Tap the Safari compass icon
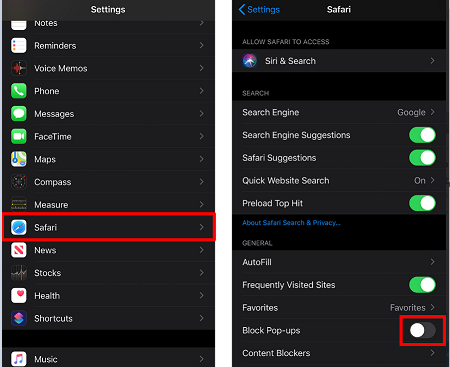Screen dimensions: 450x367 coord(19,227)
